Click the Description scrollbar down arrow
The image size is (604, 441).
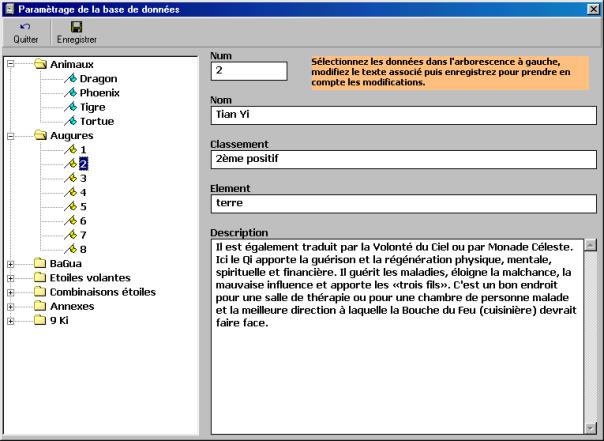coord(591,428)
